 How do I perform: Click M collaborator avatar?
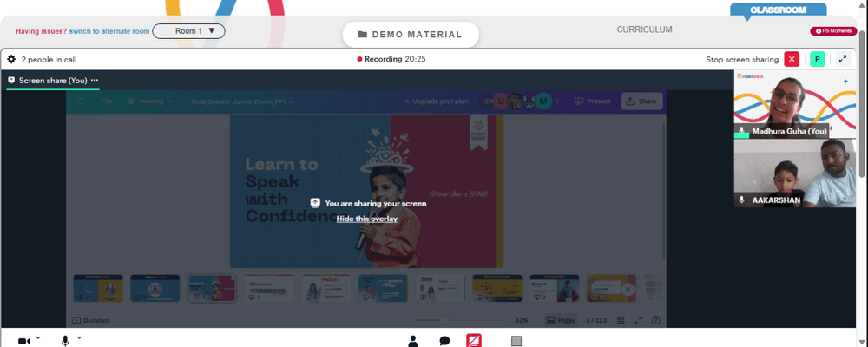tap(543, 101)
